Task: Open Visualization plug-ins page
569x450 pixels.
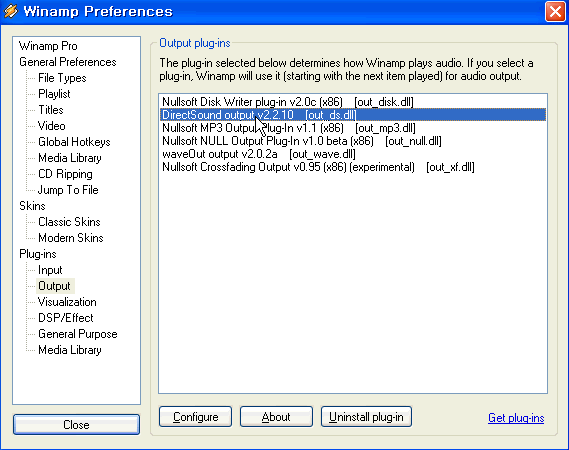Action: click(x=67, y=302)
